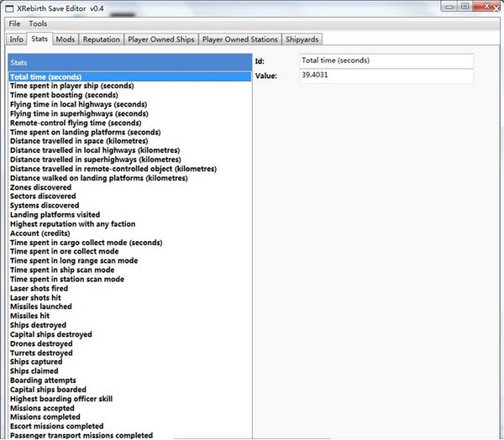Switch to the Mods tab
This screenshot has height=440, width=504.
click(x=66, y=39)
